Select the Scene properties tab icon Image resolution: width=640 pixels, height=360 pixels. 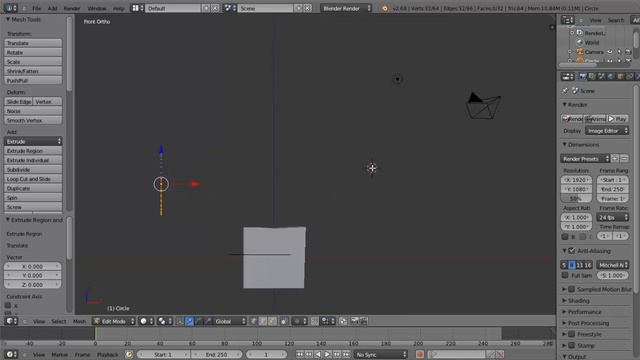point(602,76)
